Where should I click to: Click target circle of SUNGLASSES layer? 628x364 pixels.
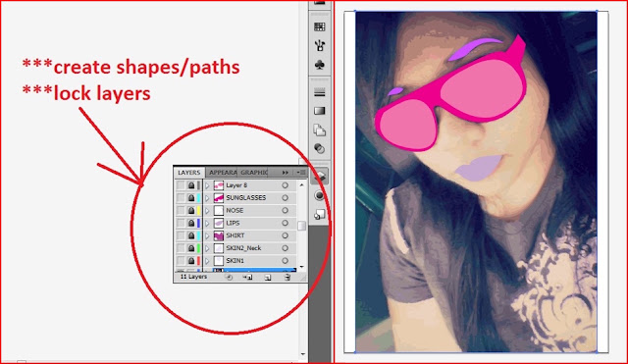[285, 198]
